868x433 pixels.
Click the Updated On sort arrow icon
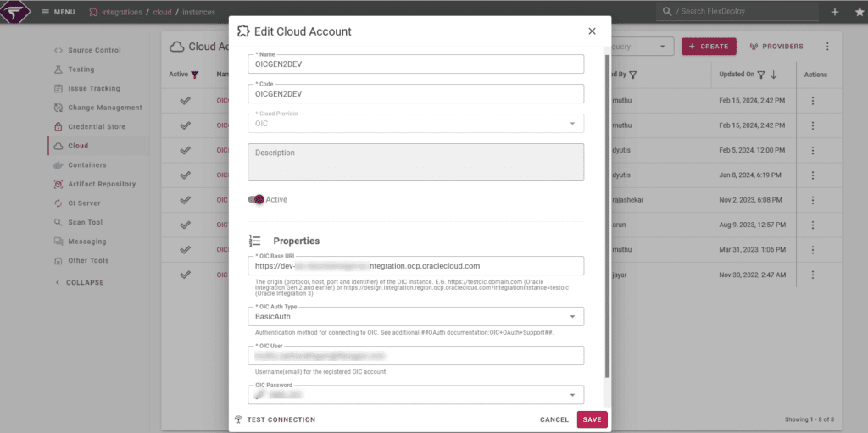click(x=773, y=75)
